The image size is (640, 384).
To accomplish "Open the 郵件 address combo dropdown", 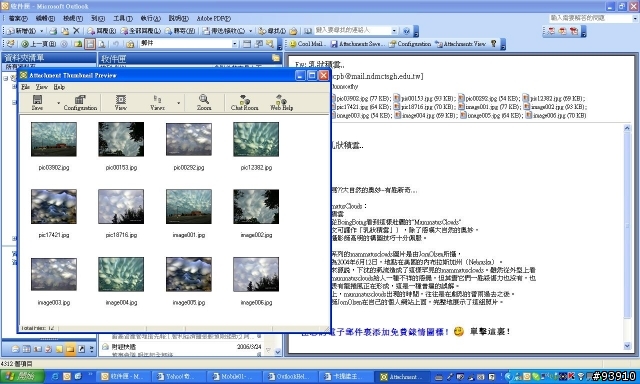I will tap(235, 44).
